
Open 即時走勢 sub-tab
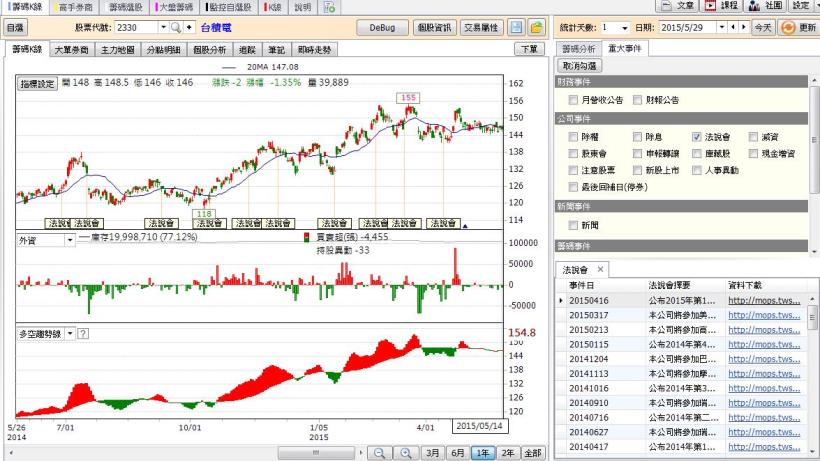click(x=314, y=50)
